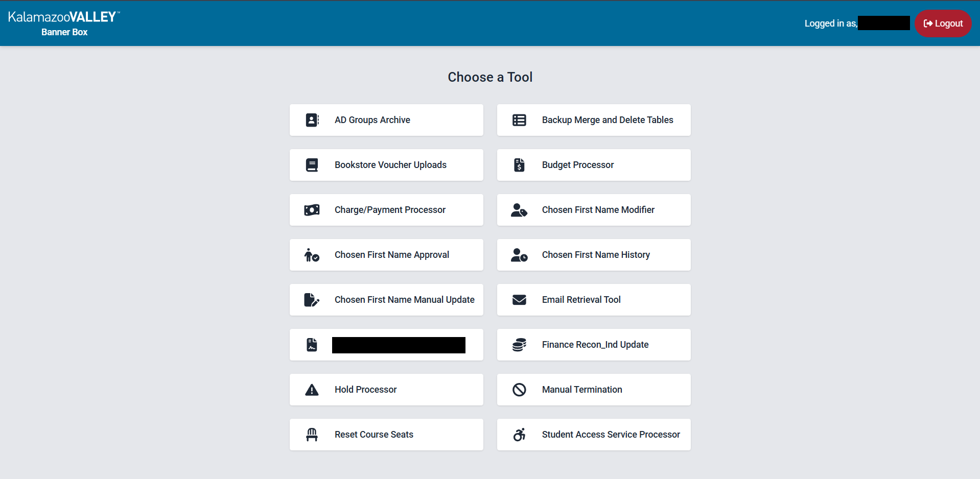Launch Bookstore Voucher Uploads
980x479 pixels.
click(x=386, y=165)
